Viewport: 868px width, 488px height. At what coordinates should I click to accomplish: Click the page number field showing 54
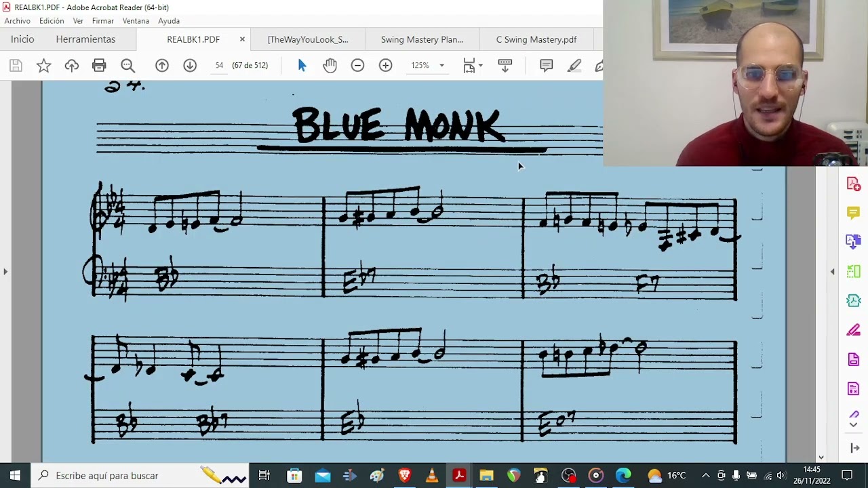click(x=219, y=65)
